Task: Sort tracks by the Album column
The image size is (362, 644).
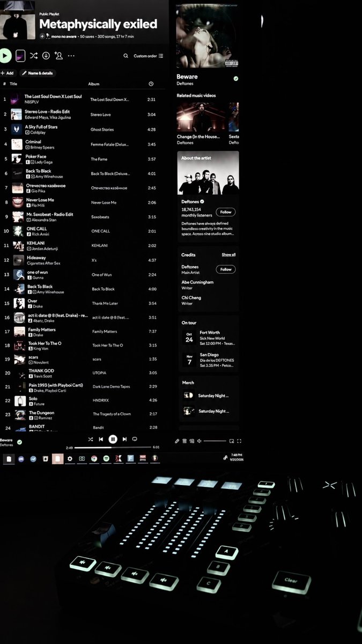Action: 94,84
